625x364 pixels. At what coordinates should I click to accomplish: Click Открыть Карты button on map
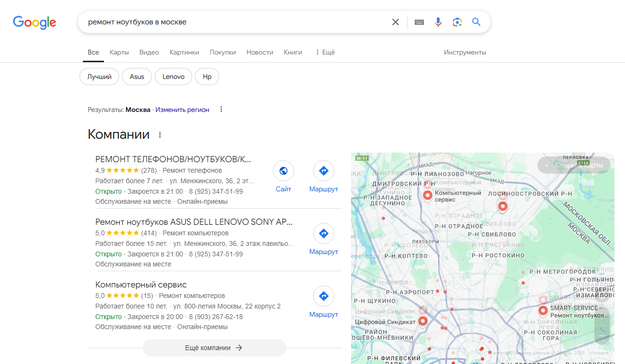[x=574, y=165]
